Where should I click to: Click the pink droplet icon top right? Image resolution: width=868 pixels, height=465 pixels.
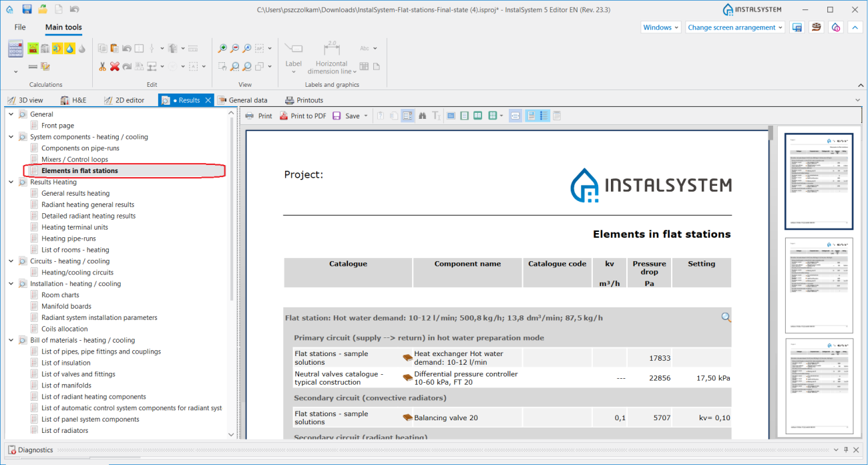pyautogui.click(x=836, y=27)
